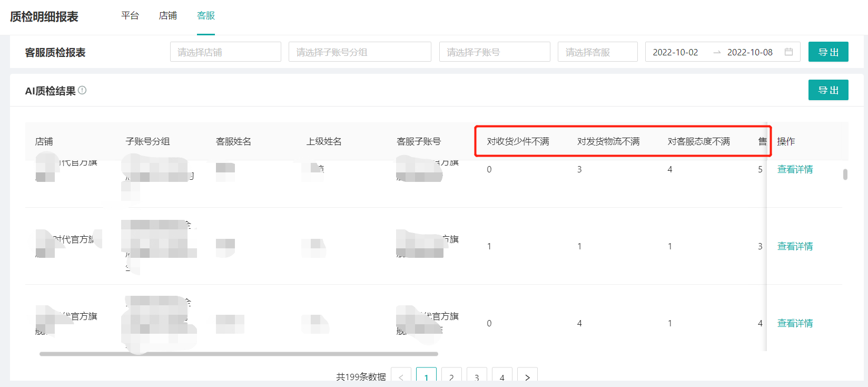Click the 客服子账号 column header
This screenshot has width=868, height=387.
tap(419, 141)
